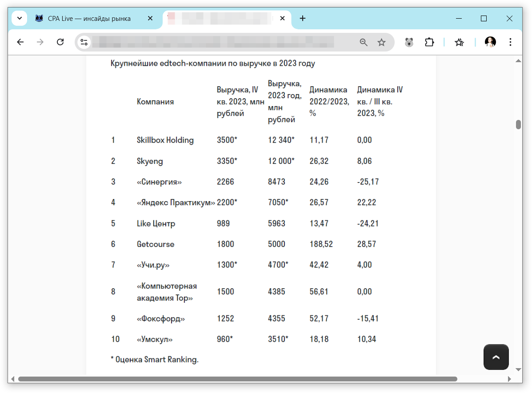Open the user profile avatar
The height and width of the screenshot is (393, 532).
(x=490, y=42)
